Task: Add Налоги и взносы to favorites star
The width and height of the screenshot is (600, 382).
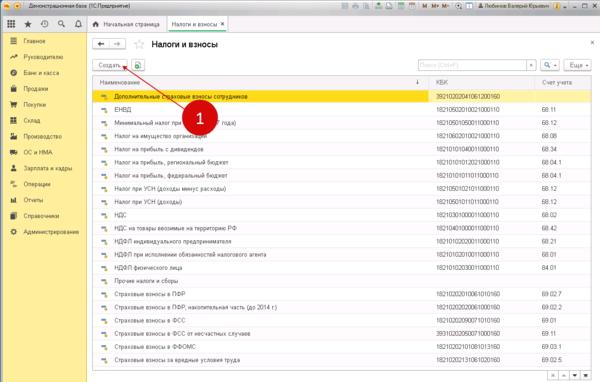Action: tap(139, 44)
